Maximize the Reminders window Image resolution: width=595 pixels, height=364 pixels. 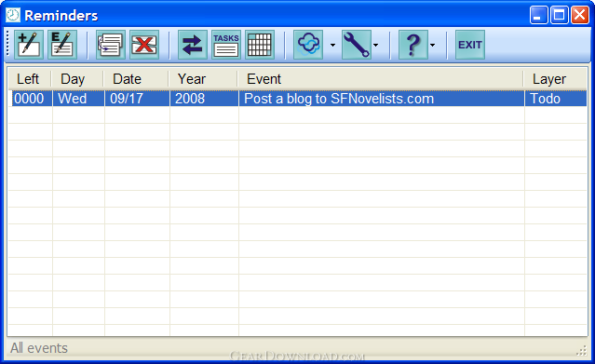(560, 15)
